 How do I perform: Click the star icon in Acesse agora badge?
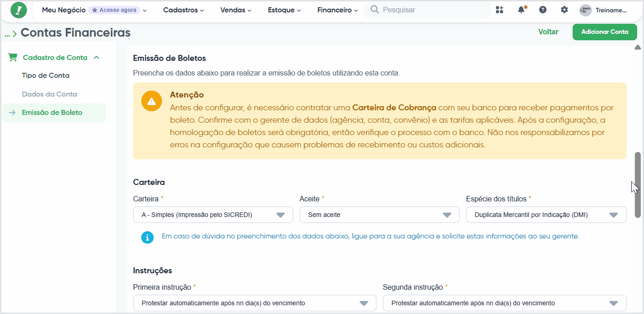pyautogui.click(x=95, y=10)
